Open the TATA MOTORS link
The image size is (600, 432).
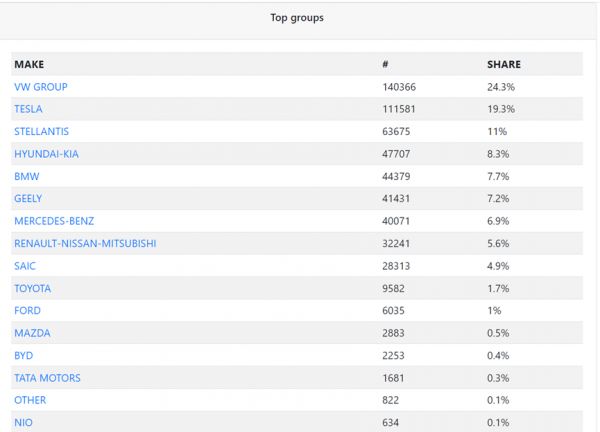pos(47,378)
